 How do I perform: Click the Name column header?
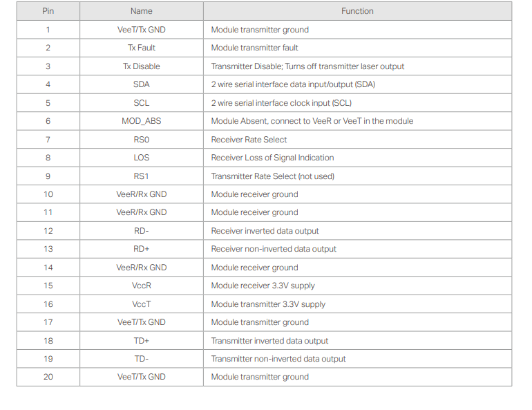[141, 11]
